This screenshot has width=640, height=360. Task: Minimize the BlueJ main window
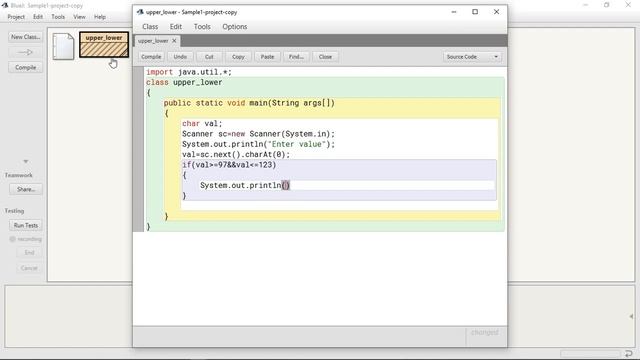585,5
